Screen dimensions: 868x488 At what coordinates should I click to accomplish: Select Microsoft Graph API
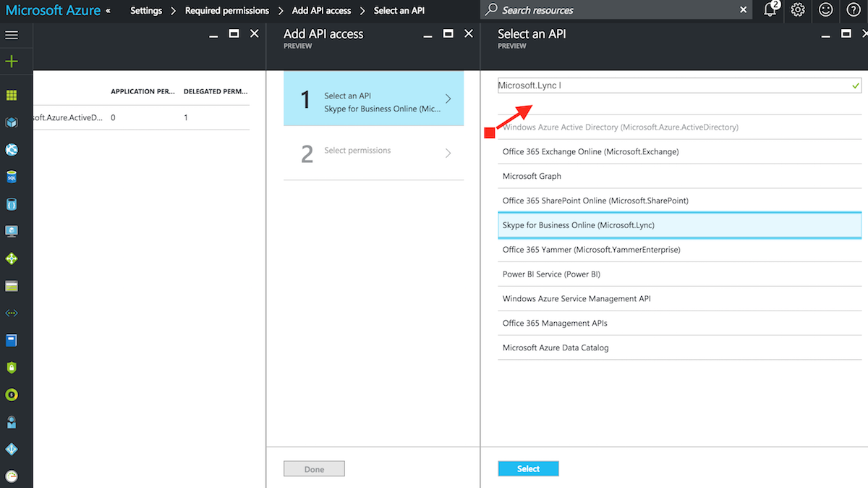679,176
